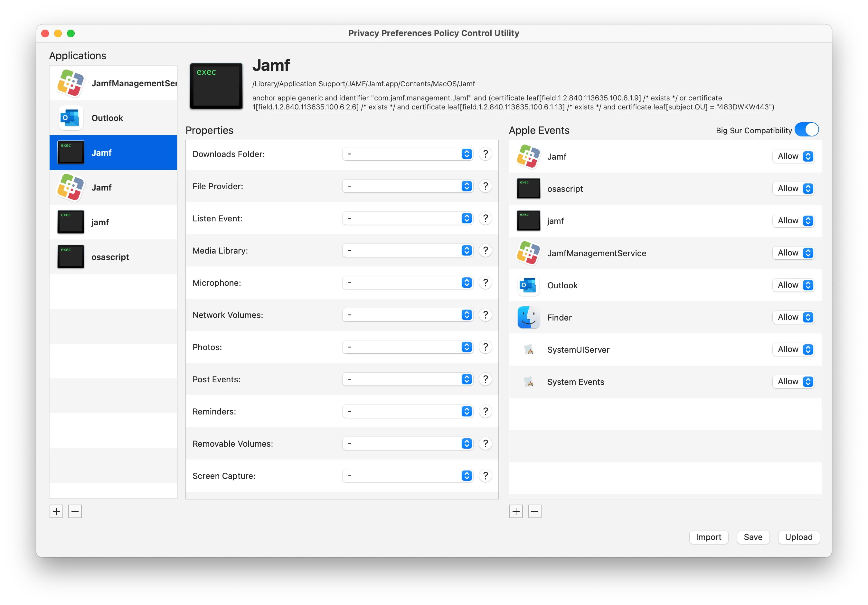Open the File Provider dropdown
Viewport: 868px width, 605px height.
tap(408, 186)
